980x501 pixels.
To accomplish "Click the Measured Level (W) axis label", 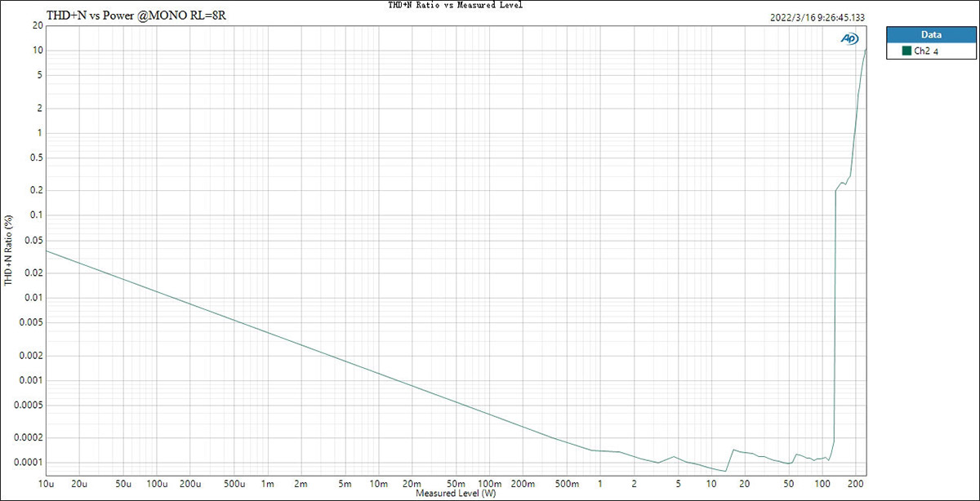I will pyautogui.click(x=455, y=494).
